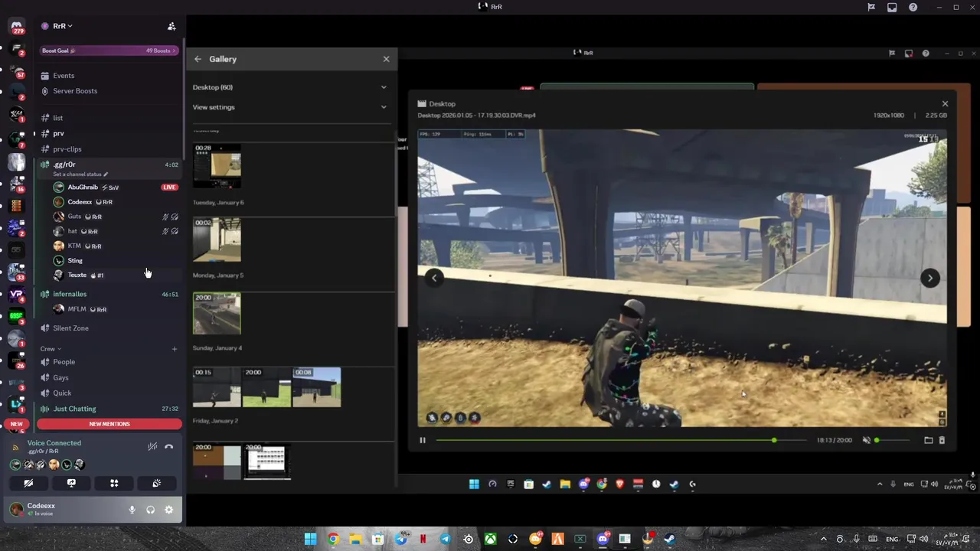Open Discord inbox icon in title bar
980x551 pixels.
(x=892, y=7)
